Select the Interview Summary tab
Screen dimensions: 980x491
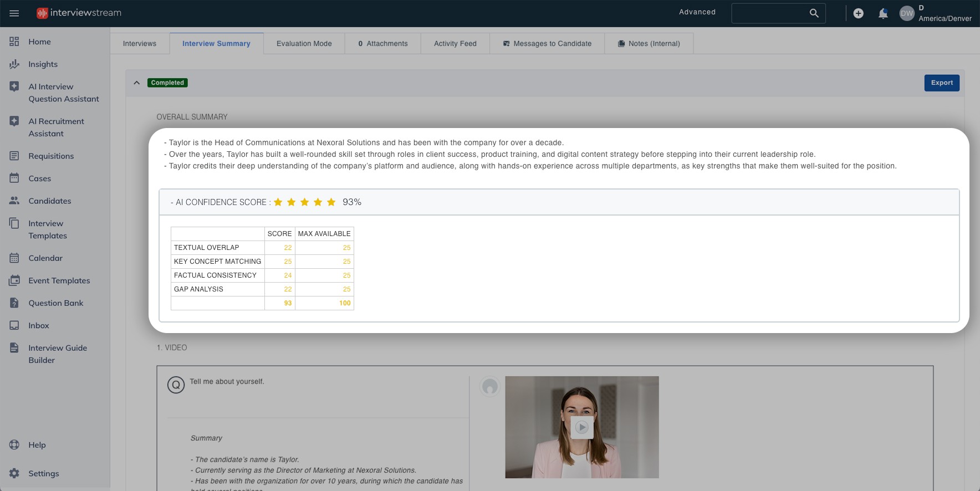(216, 43)
